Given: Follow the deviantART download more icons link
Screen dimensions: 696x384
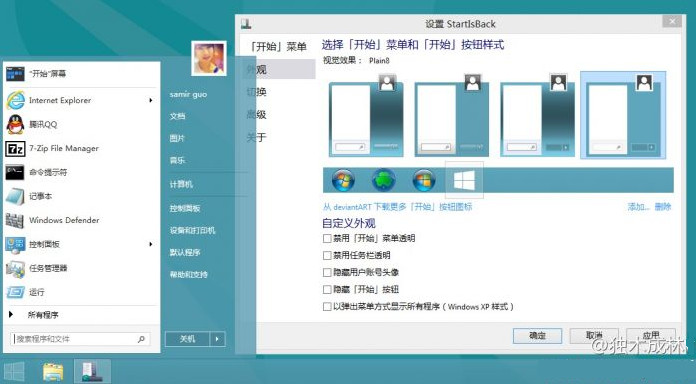Looking at the screenshot, I should (x=397, y=207).
